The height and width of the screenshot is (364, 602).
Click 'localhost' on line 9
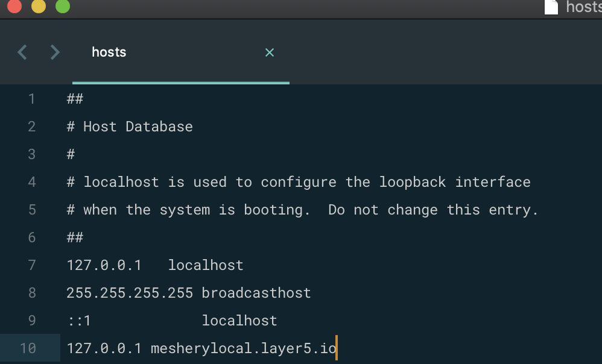tap(239, 320)
